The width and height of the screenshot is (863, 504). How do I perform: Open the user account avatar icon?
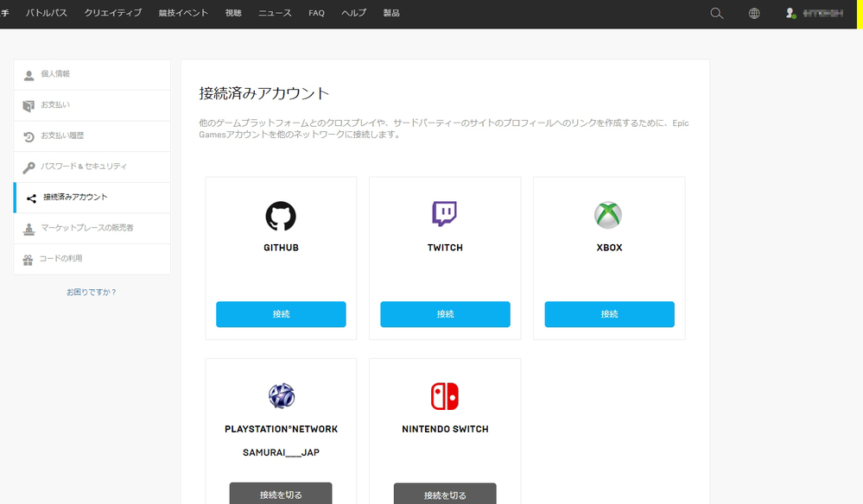(790, 13)
